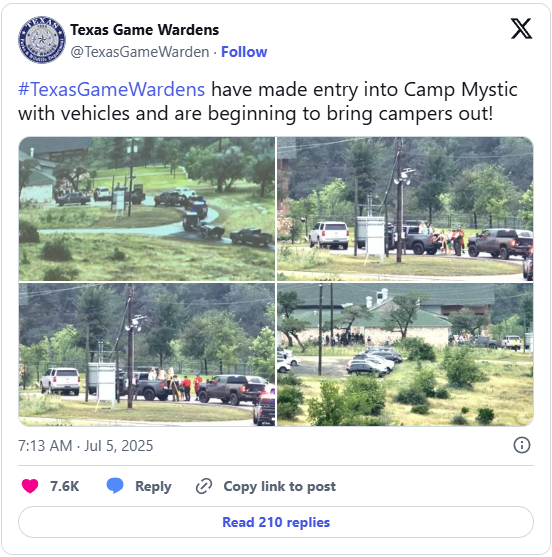
Task: Select Copy link to post
Action: pos(280,486)
